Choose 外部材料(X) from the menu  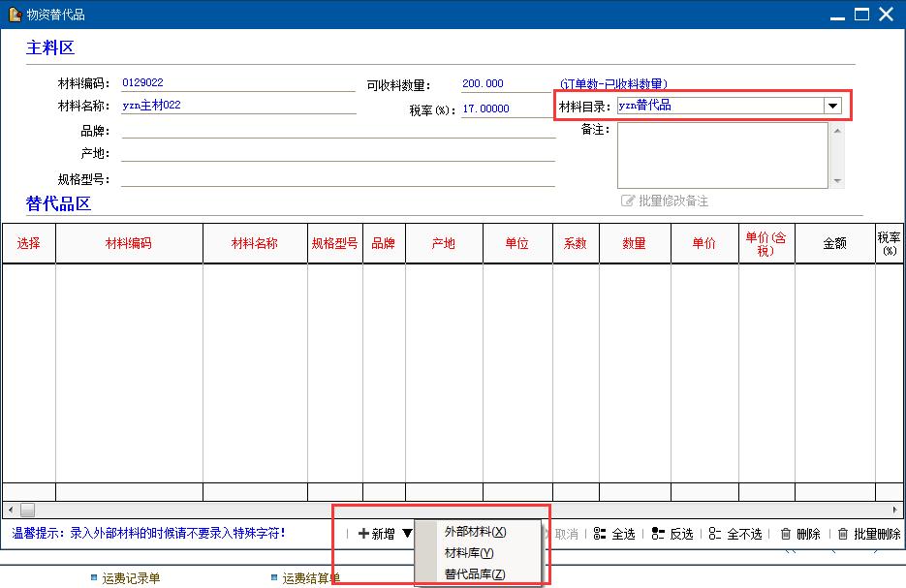475,532
